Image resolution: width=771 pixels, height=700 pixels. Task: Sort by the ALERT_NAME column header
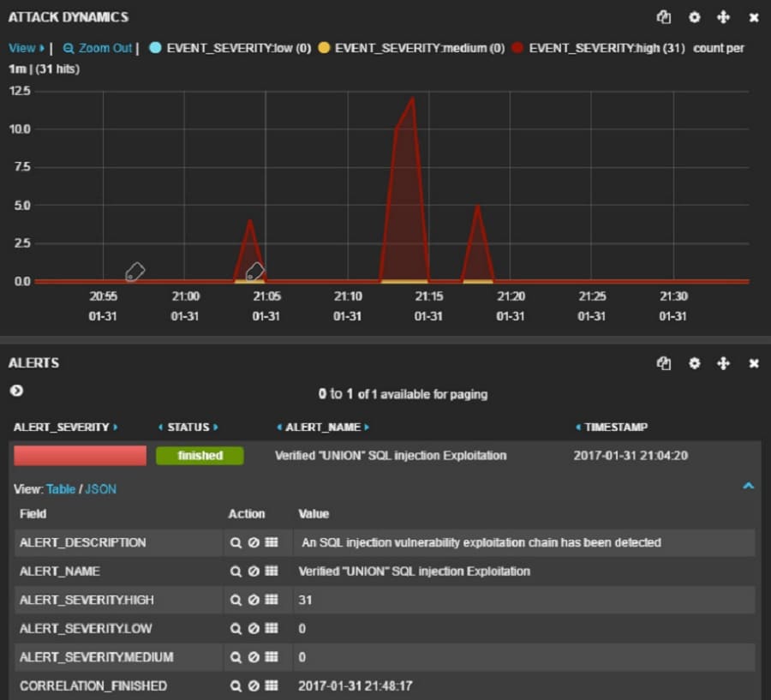(323, 427)
